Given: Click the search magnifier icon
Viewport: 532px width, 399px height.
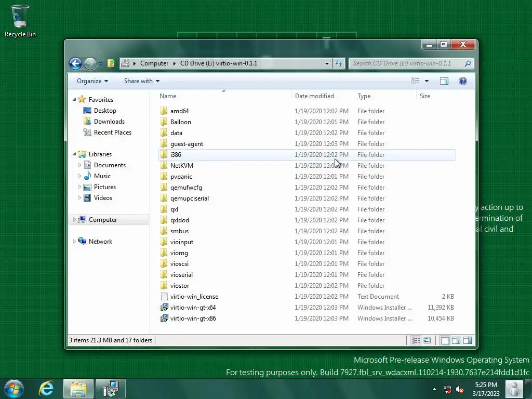Looking at the screenshot, I should pos(468,63).
